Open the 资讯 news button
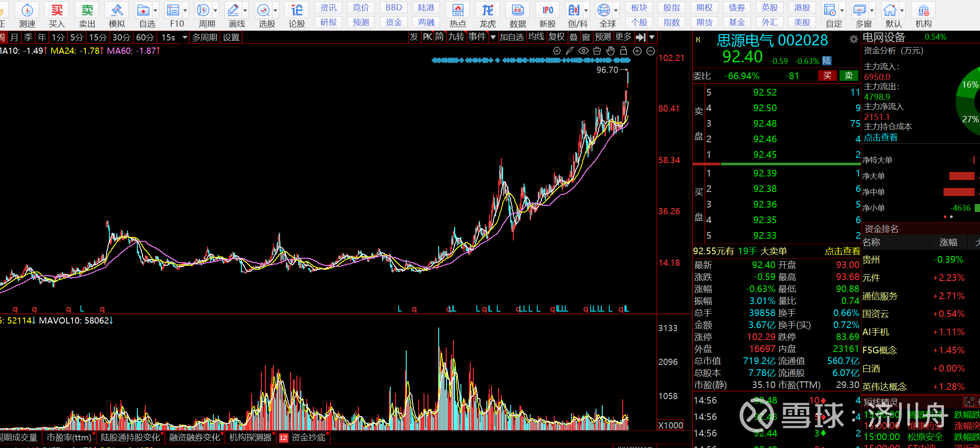The image size is (980, 448). (328, 8)
